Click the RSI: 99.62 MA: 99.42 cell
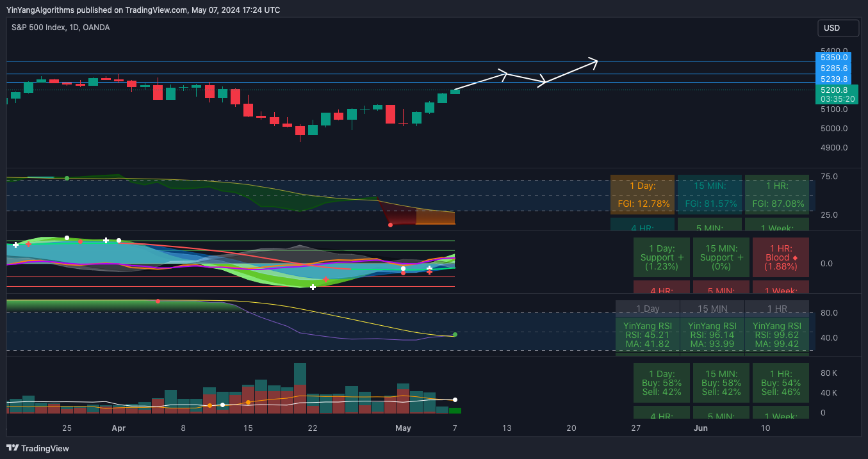Viewport: 868px width, 459px height. tap(777, 335)
